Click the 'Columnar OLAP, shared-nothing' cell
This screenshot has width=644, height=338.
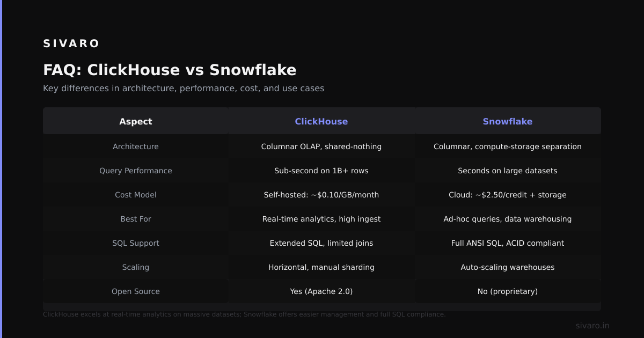321,146
